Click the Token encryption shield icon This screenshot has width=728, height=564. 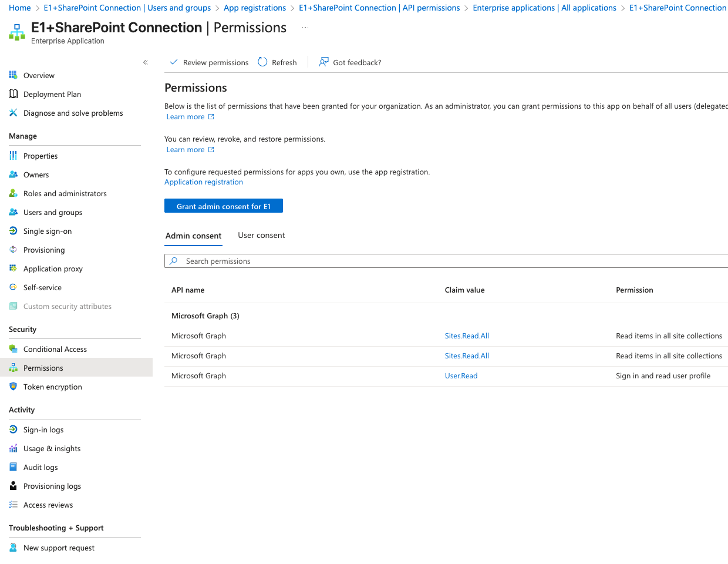pos(13,387)
